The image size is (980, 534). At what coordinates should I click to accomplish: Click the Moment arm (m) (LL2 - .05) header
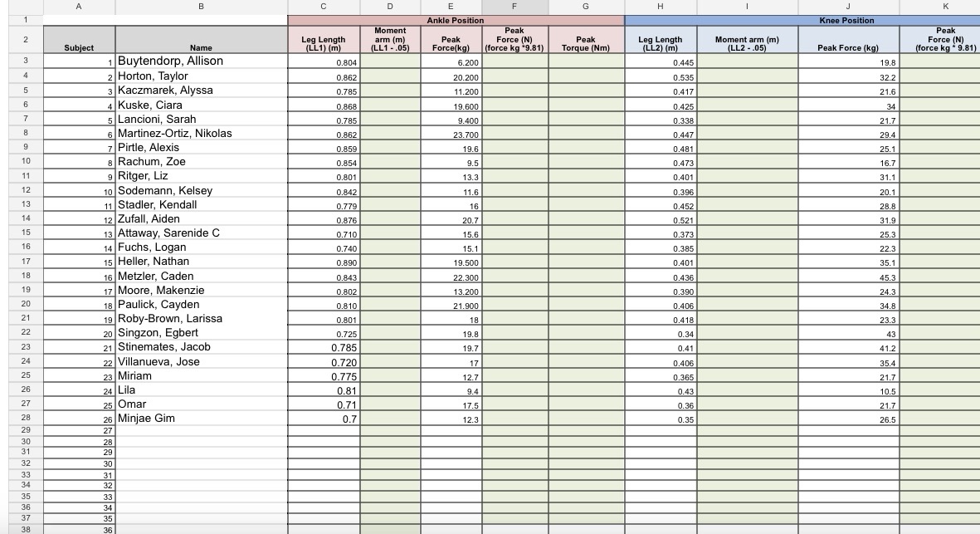pyautogui.click(x=748, y=39)
